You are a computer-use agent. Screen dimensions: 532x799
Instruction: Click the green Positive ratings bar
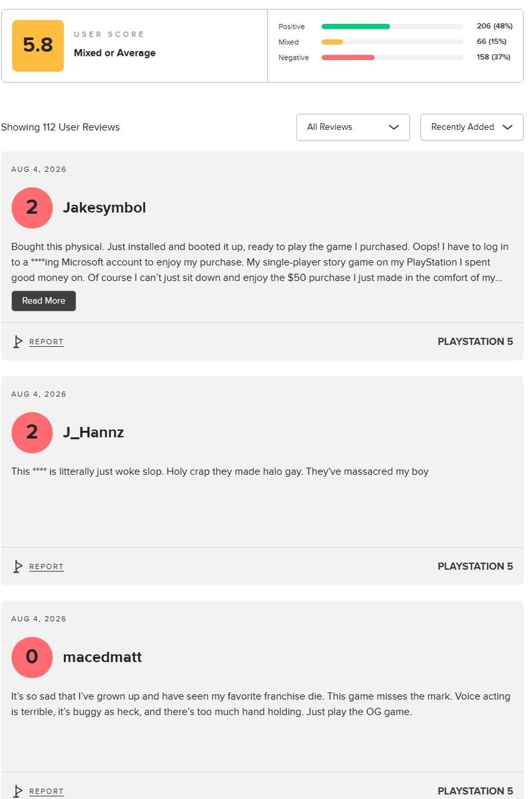[356, 27]
